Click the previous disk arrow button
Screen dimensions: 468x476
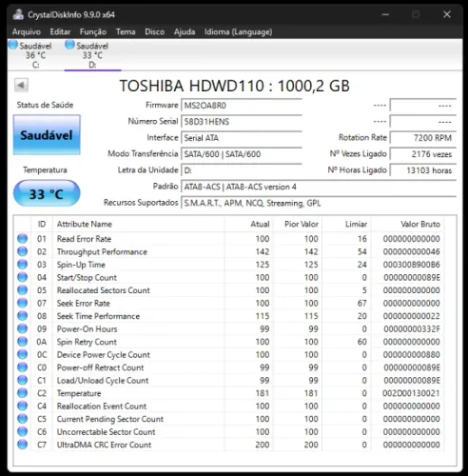click(21, 85)
